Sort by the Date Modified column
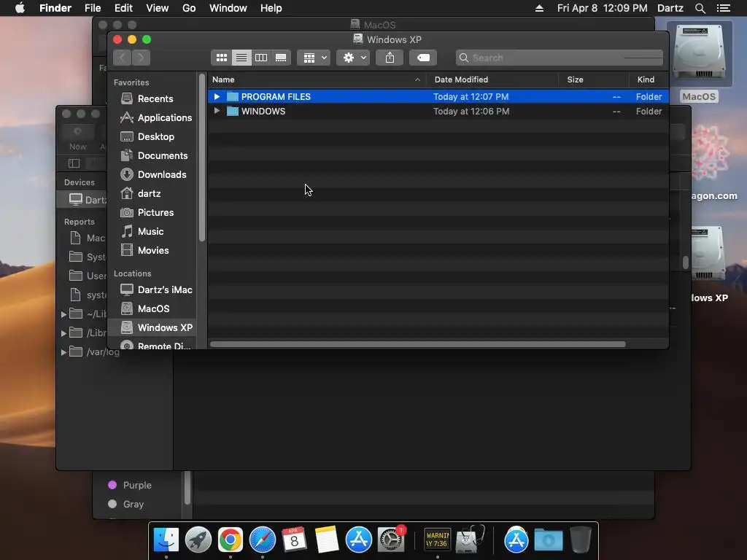 click(x=492, y=79)
